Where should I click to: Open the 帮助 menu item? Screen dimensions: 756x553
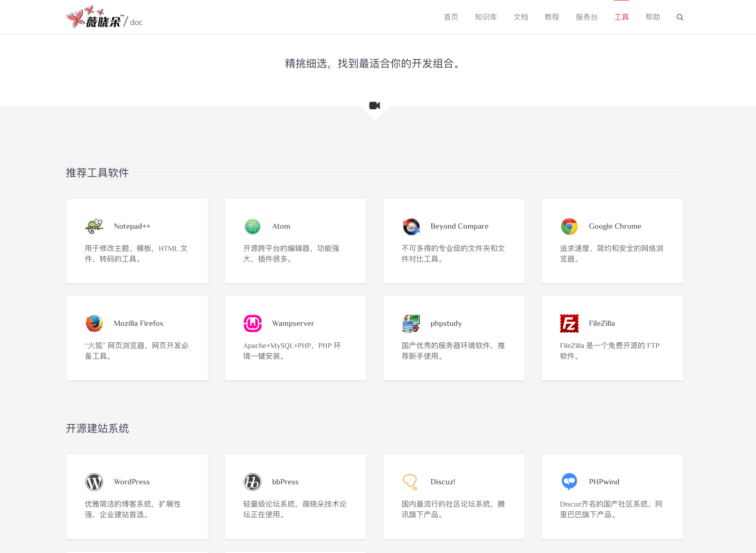[x=653, y=17]
